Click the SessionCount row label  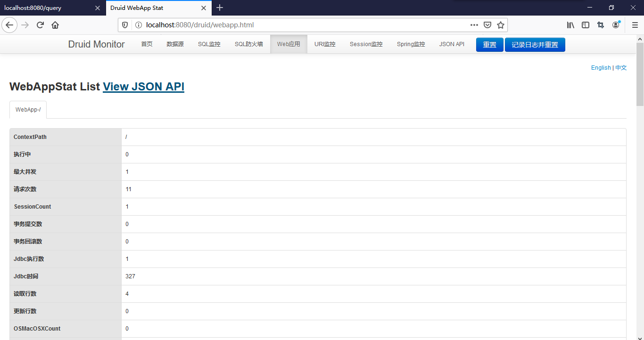[x=33, y=207]
